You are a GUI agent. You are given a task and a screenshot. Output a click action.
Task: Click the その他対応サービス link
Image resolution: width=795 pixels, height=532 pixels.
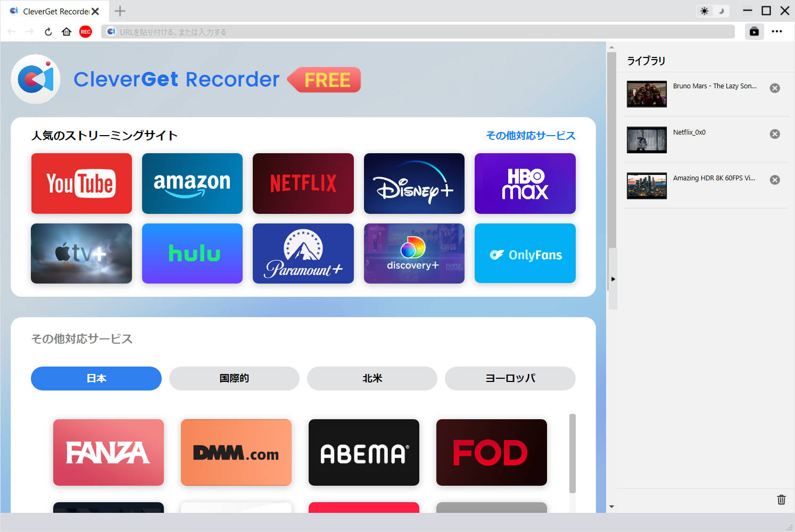531,136
